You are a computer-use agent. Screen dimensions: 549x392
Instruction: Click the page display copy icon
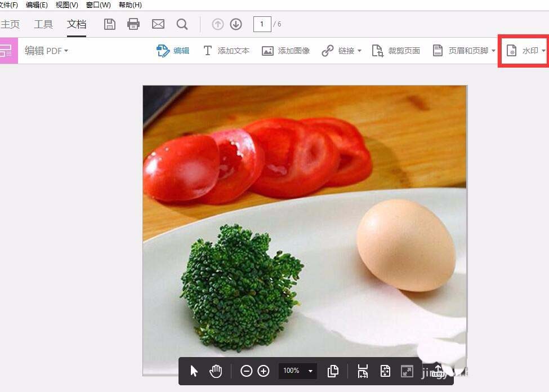333,371
